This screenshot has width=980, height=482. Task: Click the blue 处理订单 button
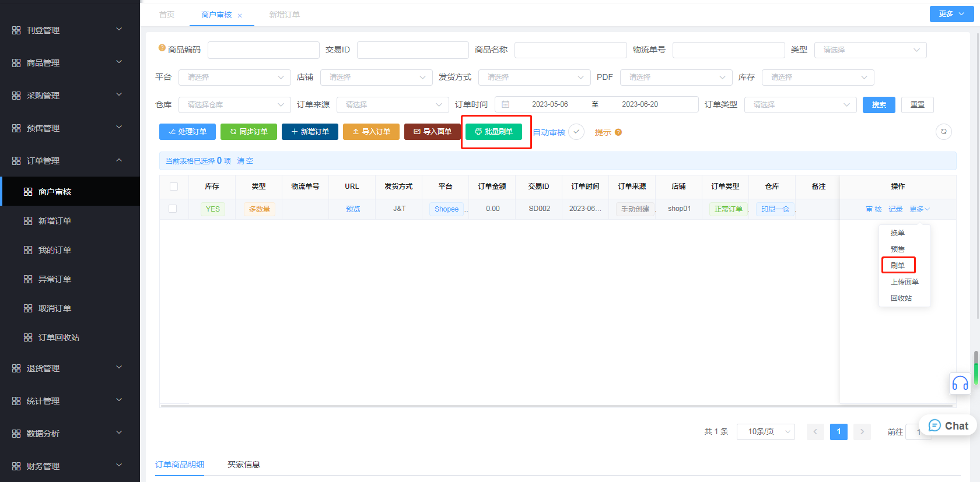(x=187, y=132)
